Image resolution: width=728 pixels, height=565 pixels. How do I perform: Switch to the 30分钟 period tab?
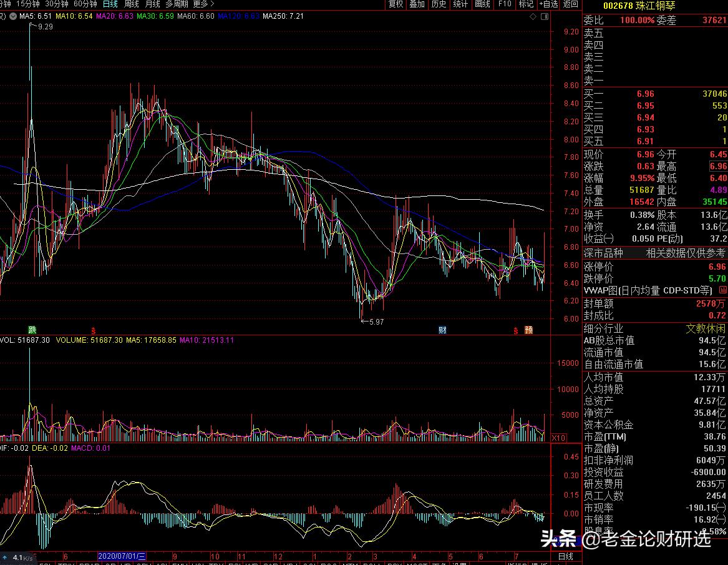tap(57, 4)
